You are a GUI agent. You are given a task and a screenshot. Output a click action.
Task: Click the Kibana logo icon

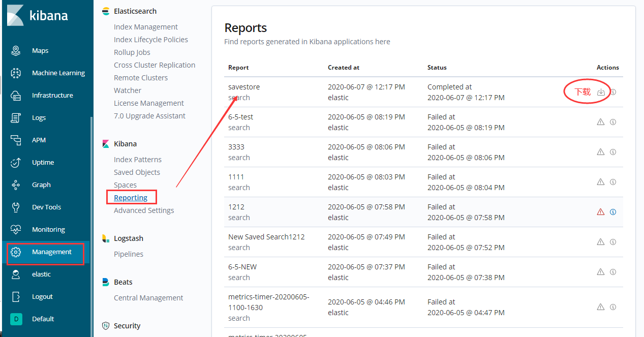[15, 15]
